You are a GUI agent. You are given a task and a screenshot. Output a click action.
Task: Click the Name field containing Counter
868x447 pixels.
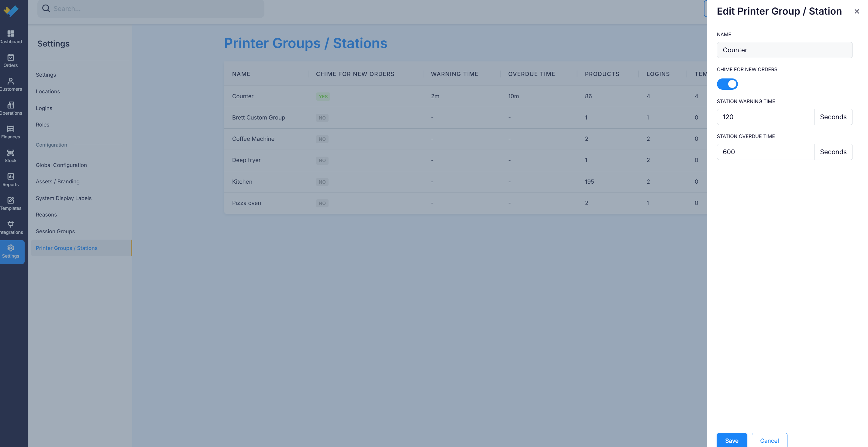point(784,50)
